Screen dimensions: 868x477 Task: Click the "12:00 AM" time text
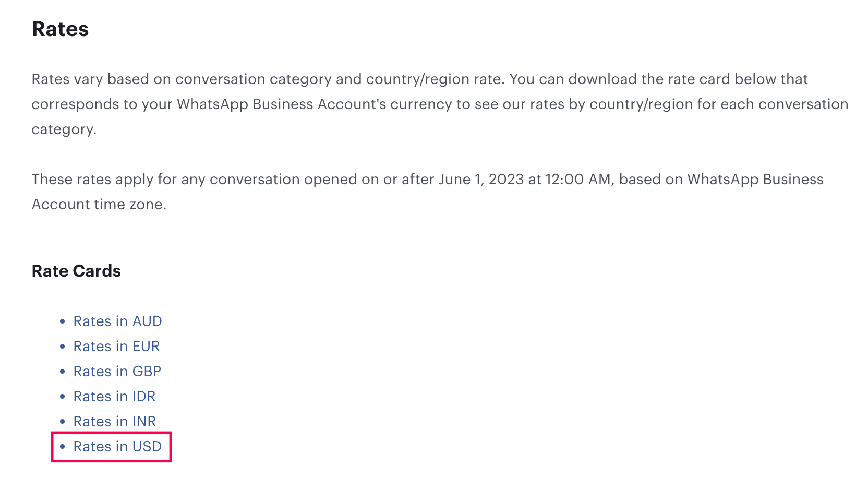578,179
